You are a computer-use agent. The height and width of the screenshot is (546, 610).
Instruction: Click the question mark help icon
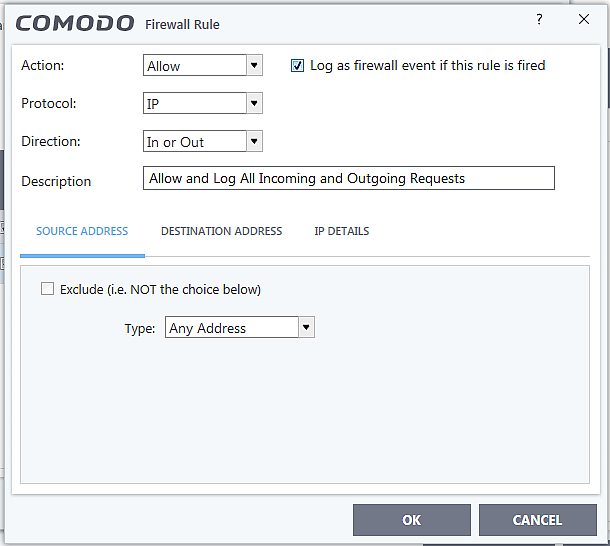(539, 20)
